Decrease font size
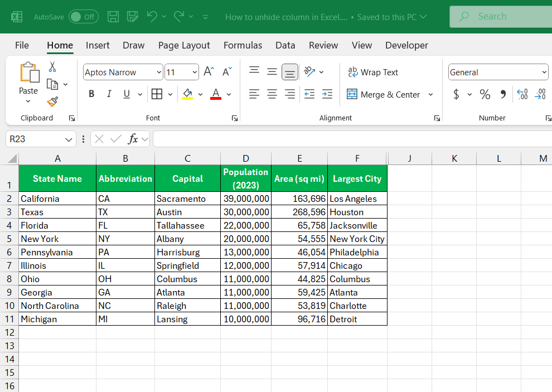552x392 pixels. tap(227, 71)
